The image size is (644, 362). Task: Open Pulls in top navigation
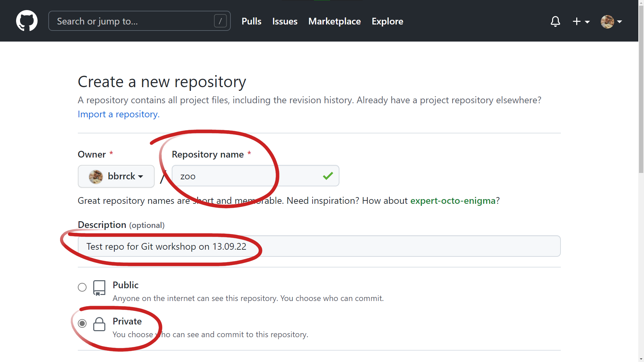[251, 21]
